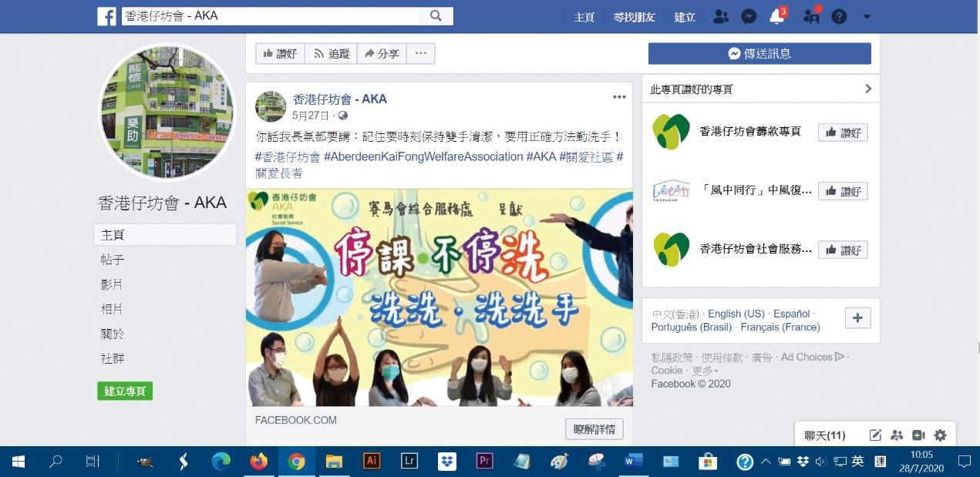Image resolution: width=980 pixels, height=477 pixels.
Task: Open account dropdown arrow in top bar
Action: tap(867, 16)
